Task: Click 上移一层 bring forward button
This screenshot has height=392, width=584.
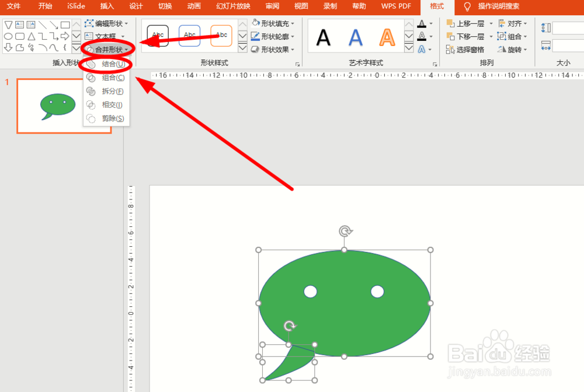Action: point(465,24)
